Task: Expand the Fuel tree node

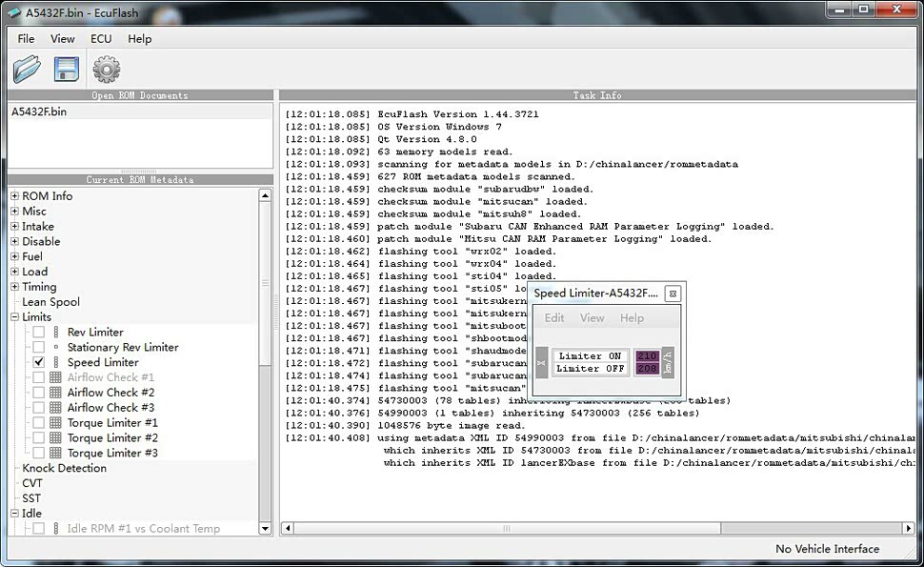Action: (x=15, y=257)
